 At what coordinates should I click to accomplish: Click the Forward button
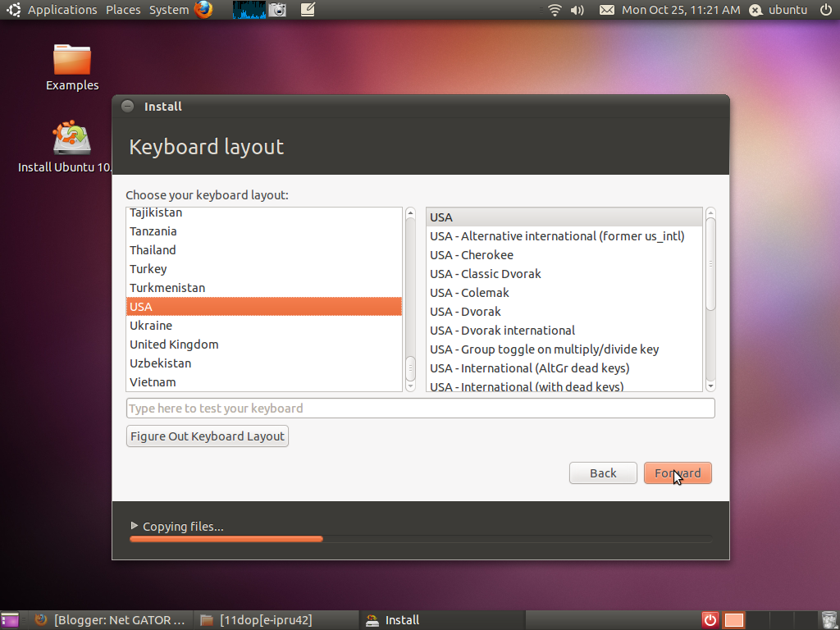(678, 472)
